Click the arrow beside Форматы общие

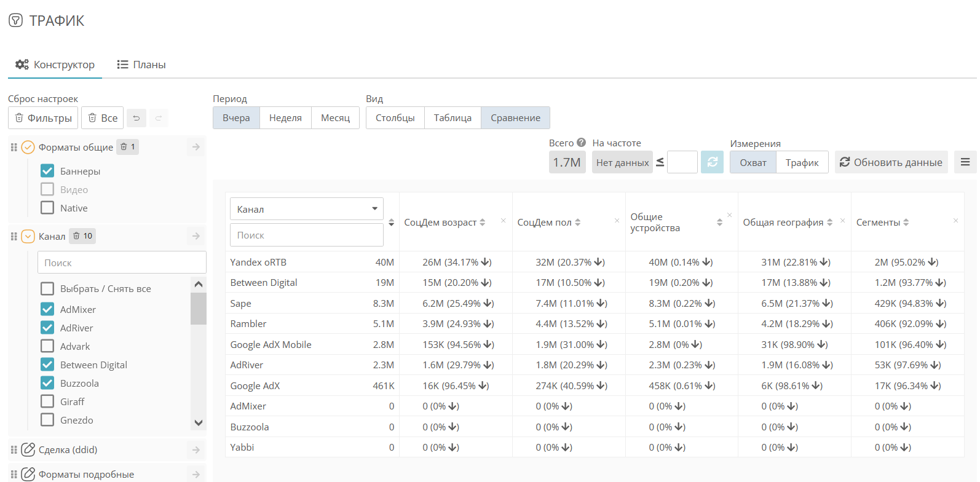tap(196, 147)
